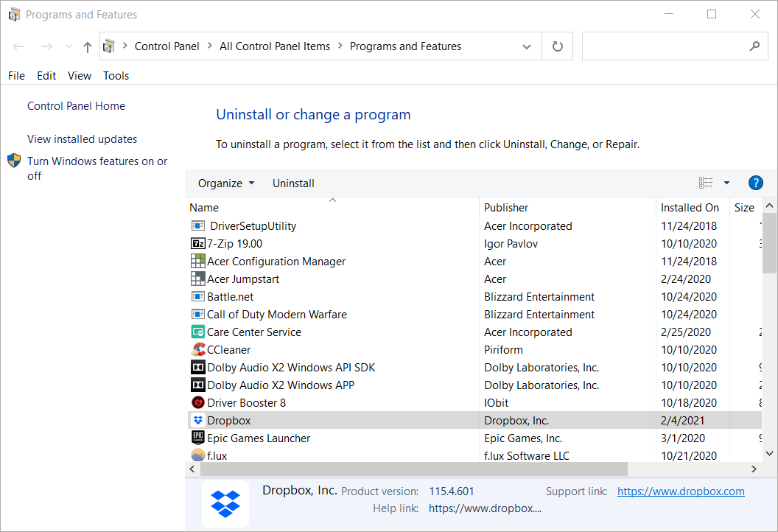Select the f.lux Software LLC cell
Screen dimensions: 778x532
[527, 455]
